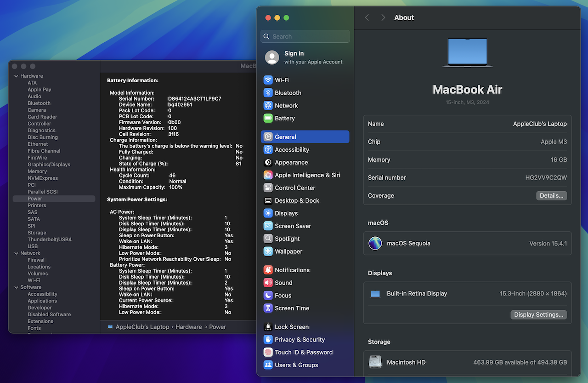Select ATA in the Hardware list

click(x=32, y=83)
